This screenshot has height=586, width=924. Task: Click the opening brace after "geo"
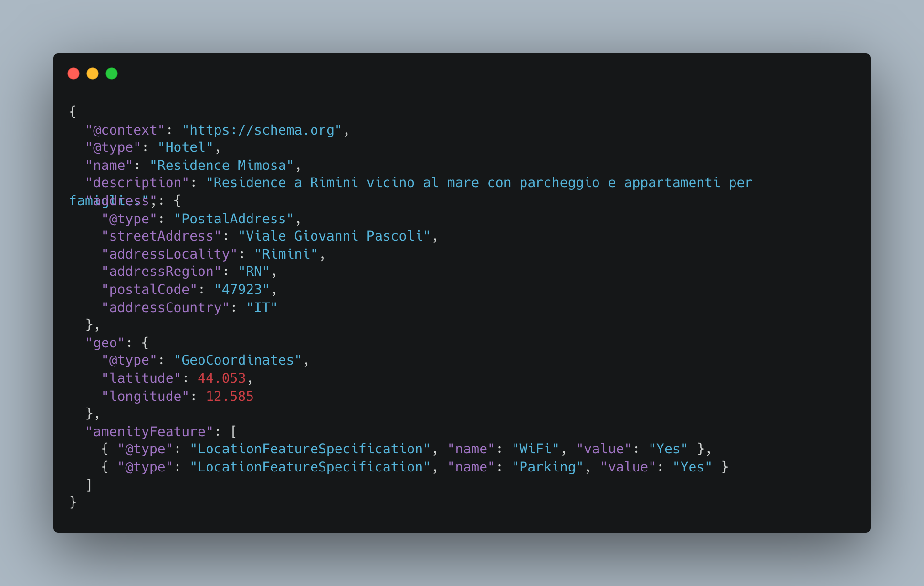145,343
